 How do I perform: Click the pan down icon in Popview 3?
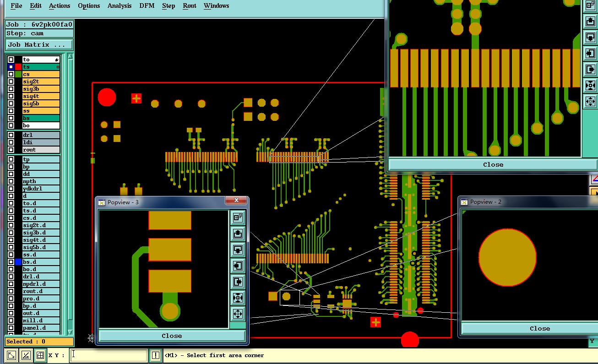click(x=238, y=250)
